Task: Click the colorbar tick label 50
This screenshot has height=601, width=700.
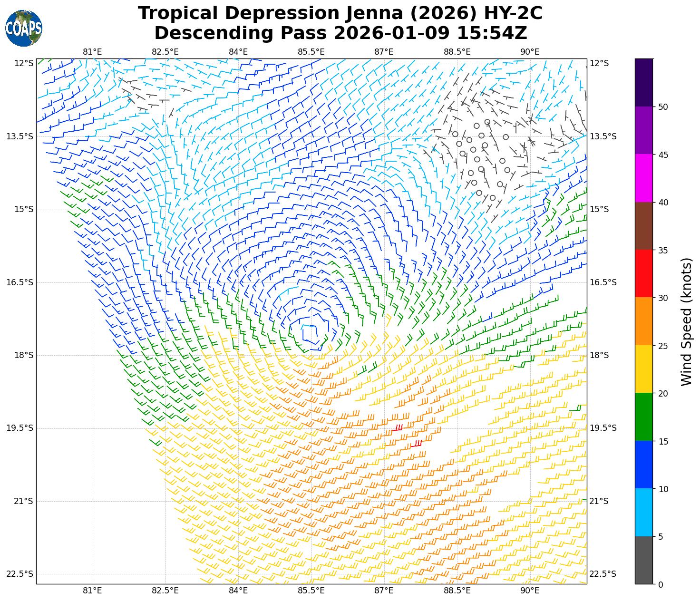Action: click(662, 107)
